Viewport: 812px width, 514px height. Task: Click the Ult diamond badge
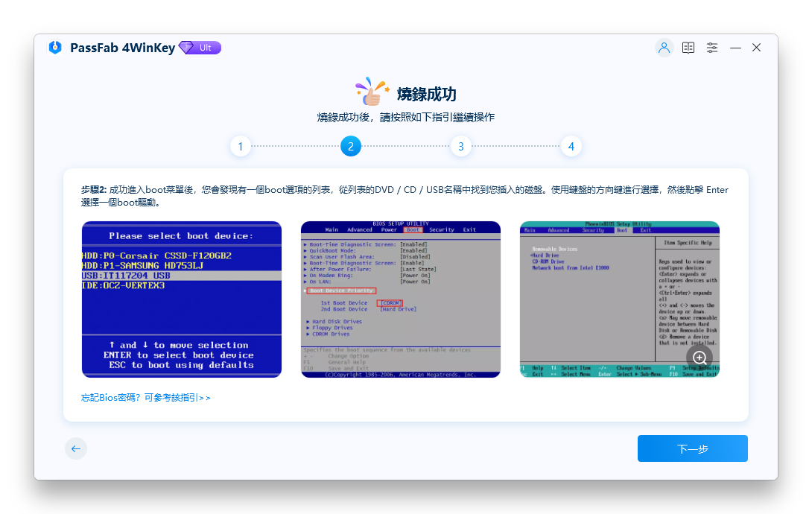tap(200, 48)
